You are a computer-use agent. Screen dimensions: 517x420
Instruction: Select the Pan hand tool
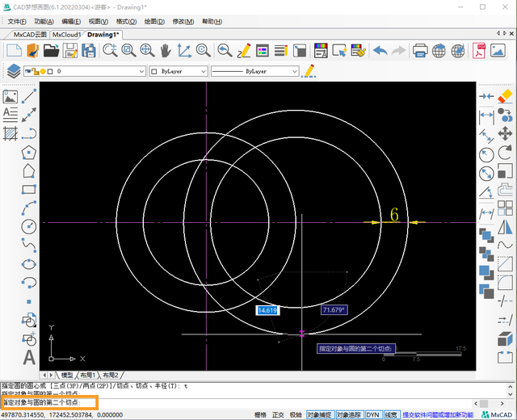click(x=166, y=50)
